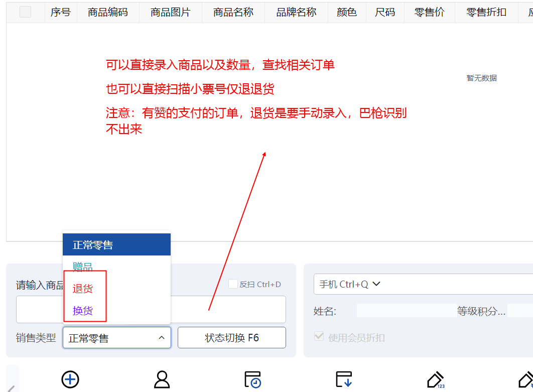
Task: Select 换货 in the sales type list
Action: [83, 311]
